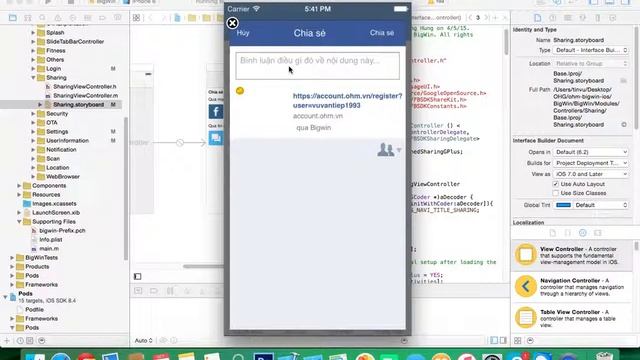Open the Opens in dropdown
Image resolution: width=640 pixels, height=360 pixels.
(x=591, y=152)
